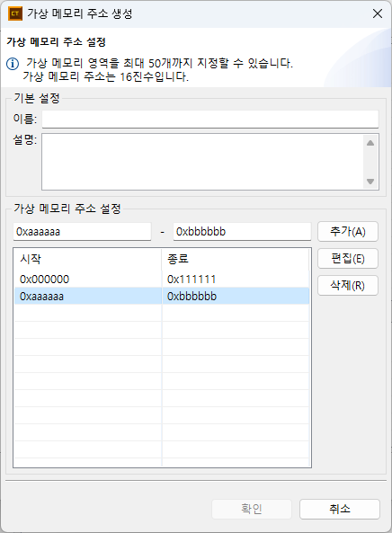The height and width of the screenshot is (533, 392).
Task: Close the 가상 메모리 주소 생성 dialog
Action: [378, 13]
